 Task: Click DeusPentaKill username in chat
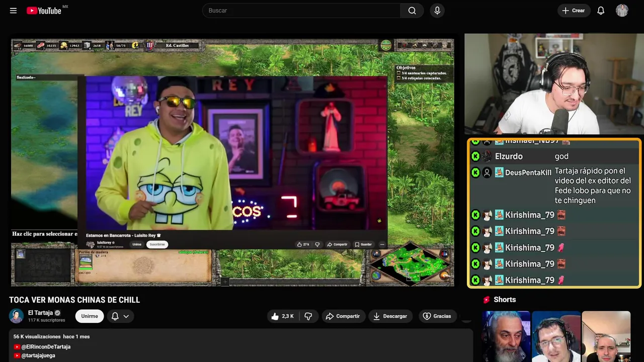click(528, 172)
